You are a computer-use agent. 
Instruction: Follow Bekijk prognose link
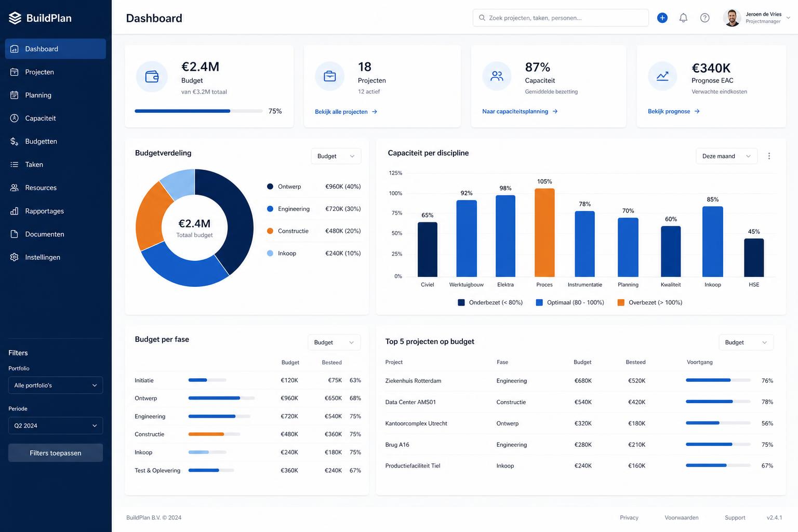click(x=674, y=111)
